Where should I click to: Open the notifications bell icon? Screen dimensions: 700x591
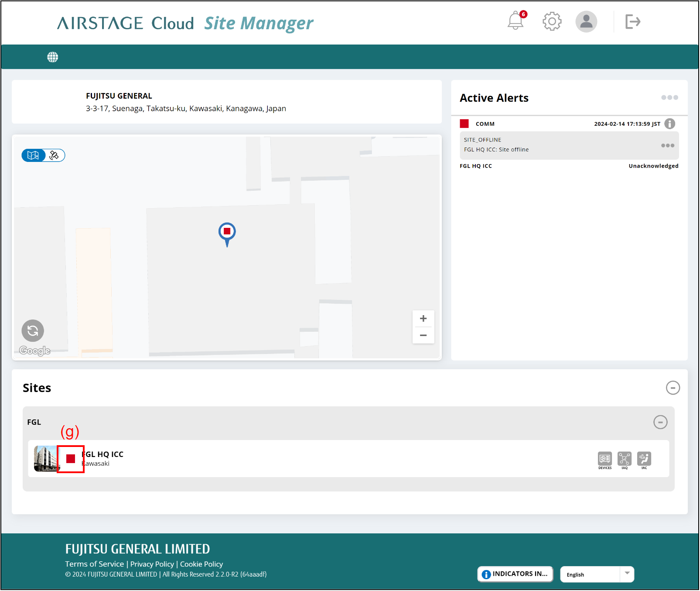516,21
